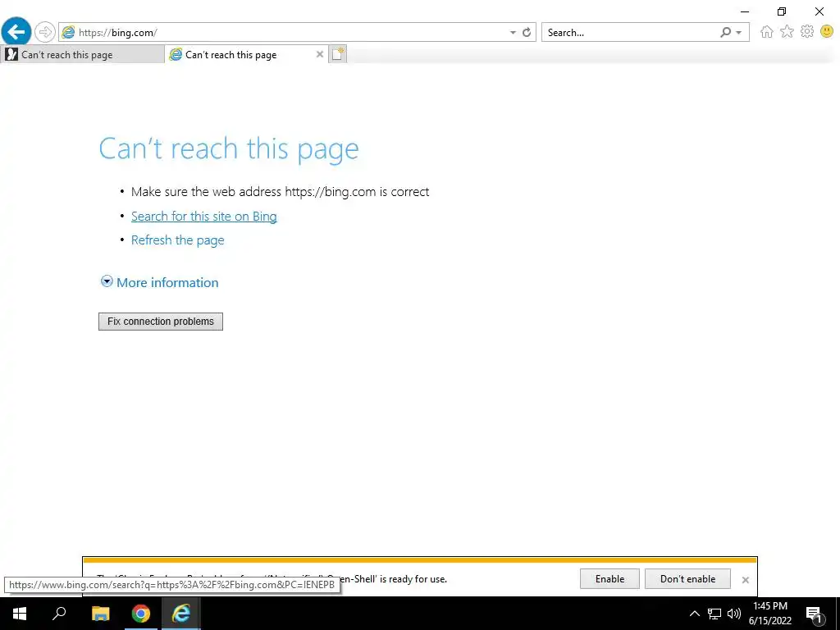Open the Home page icon

point(767,32)
